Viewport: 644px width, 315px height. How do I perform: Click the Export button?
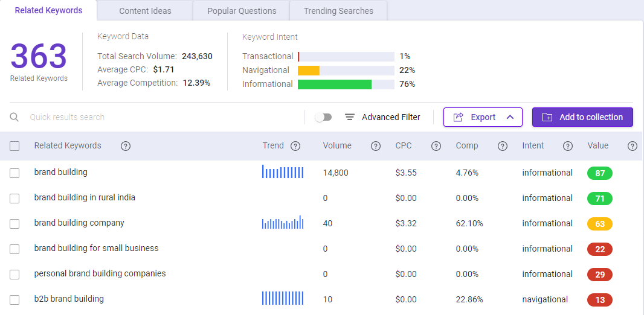483,117
